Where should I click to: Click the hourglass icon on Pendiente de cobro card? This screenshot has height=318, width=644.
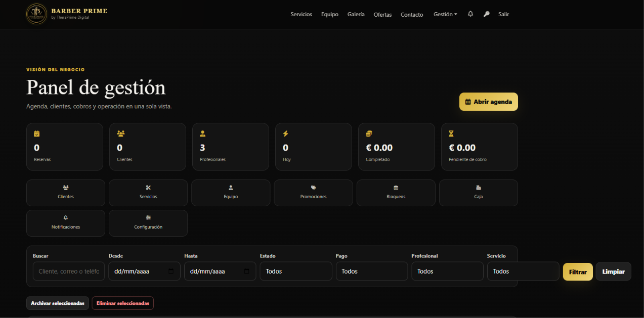(451, 133)
